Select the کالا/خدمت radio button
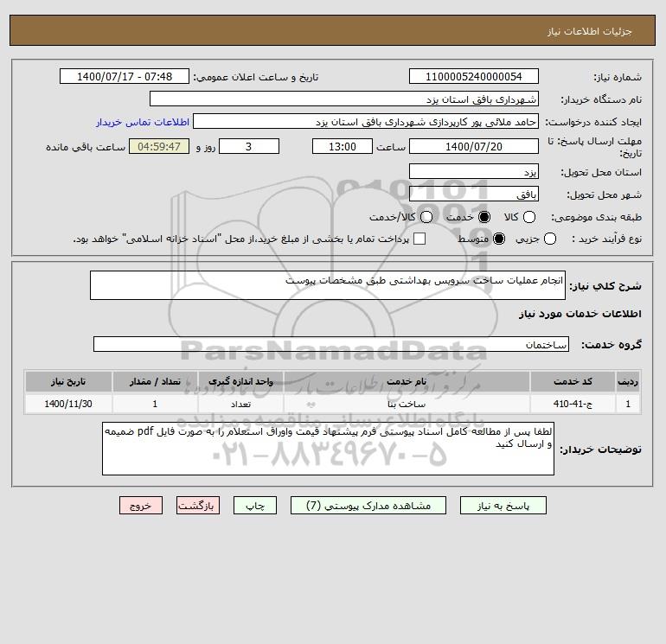666x644 pixels. point(426,217)
